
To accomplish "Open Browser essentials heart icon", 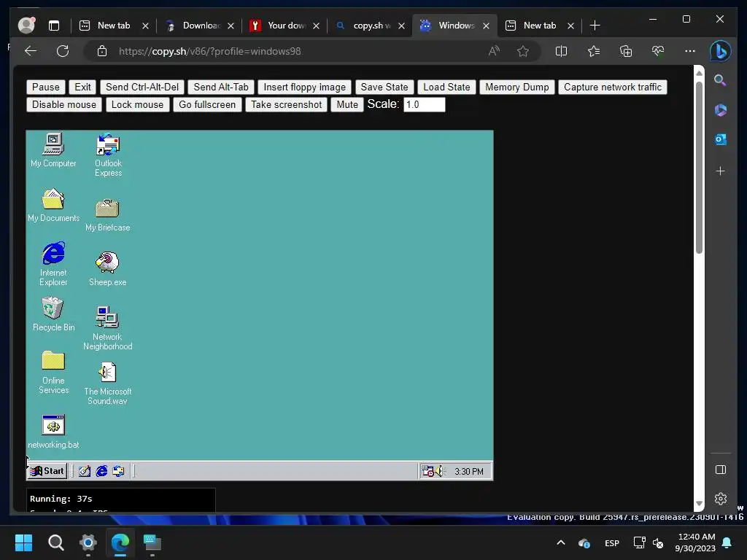I will pyautogui.click(x=658, y=51).
